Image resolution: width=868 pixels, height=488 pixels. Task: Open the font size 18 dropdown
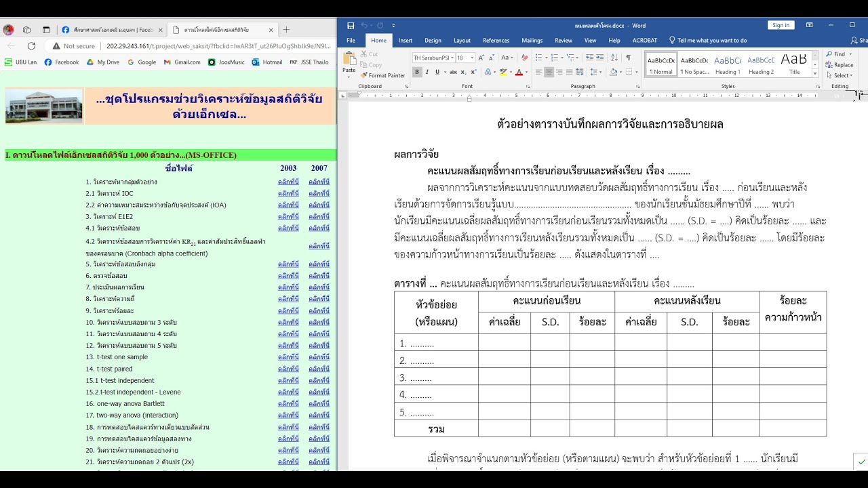472,58
